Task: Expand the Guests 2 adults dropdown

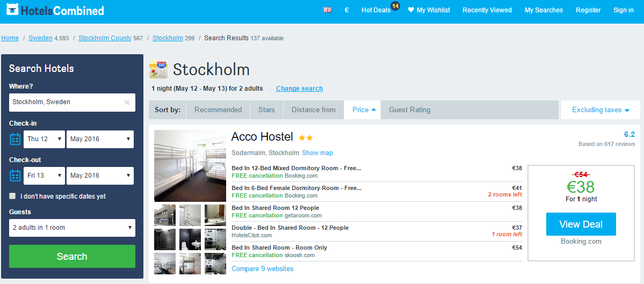Action: pyautogui.click(x=73, y=228)
